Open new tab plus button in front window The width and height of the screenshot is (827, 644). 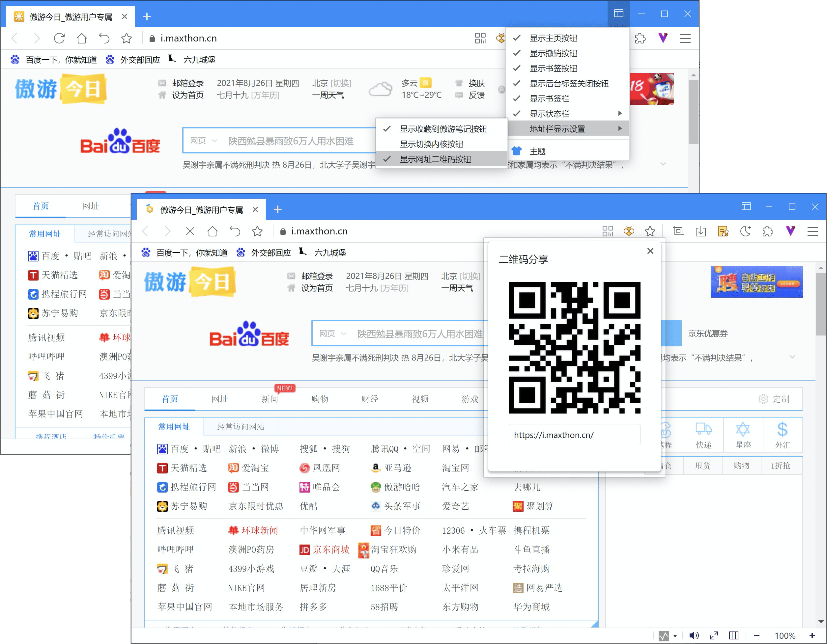point(277,209)
